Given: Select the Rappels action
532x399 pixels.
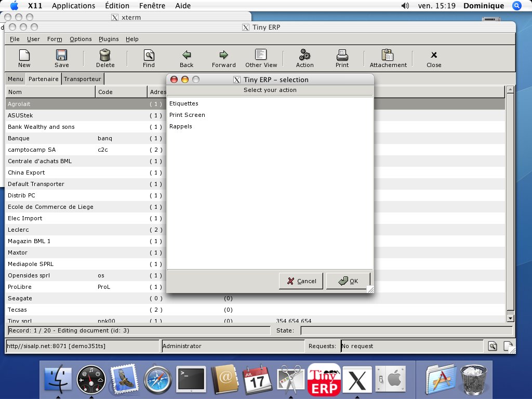Looking at the screenshot, I should tap(270, 126).
